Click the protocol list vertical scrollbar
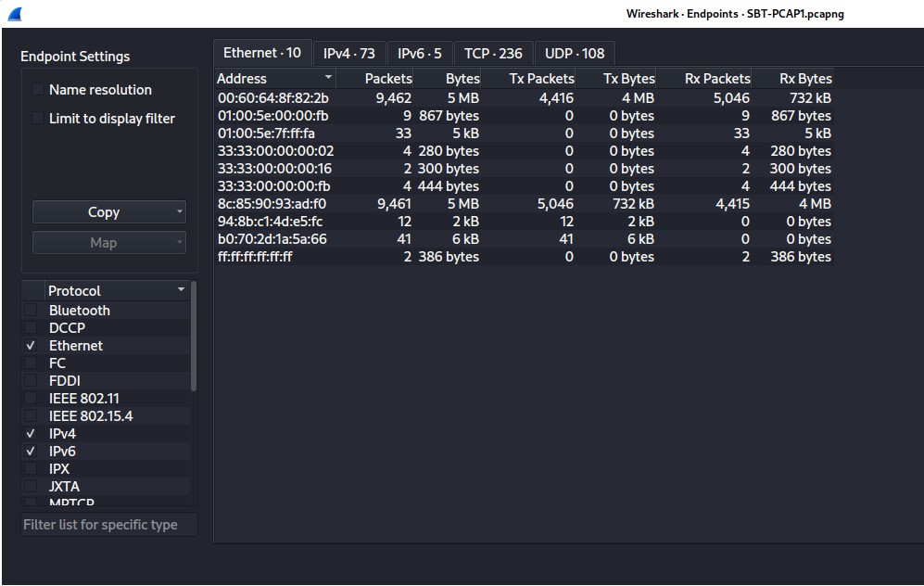The image size is (924, 586). [x=194, y=336]
